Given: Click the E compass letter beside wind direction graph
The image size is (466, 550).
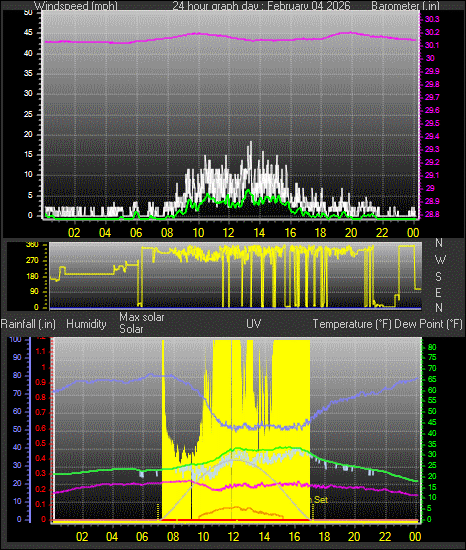Looking at the screenshot, I should (x=438, y=293).
